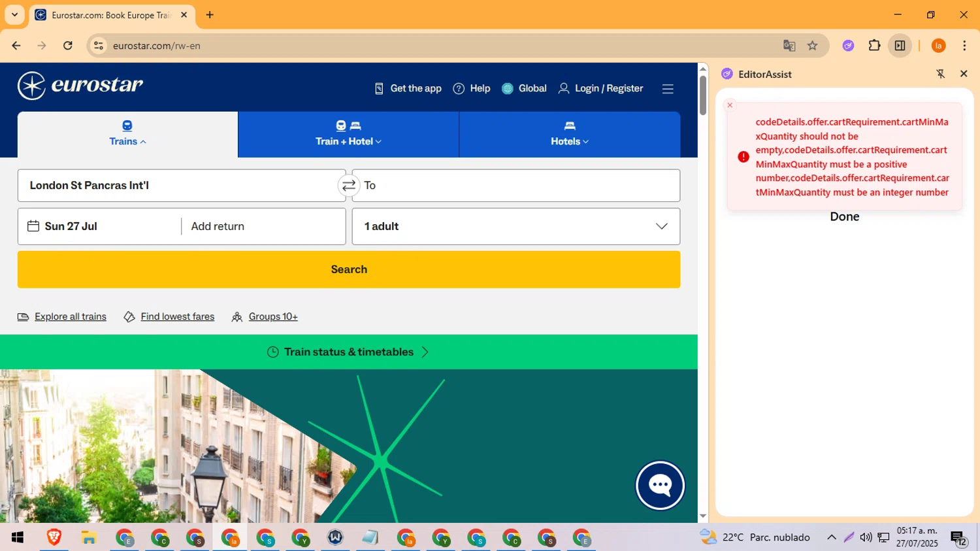Open the live chat bubble
Image resolution: width=980 pixels, height=551 pixels.
click(661, 486)
